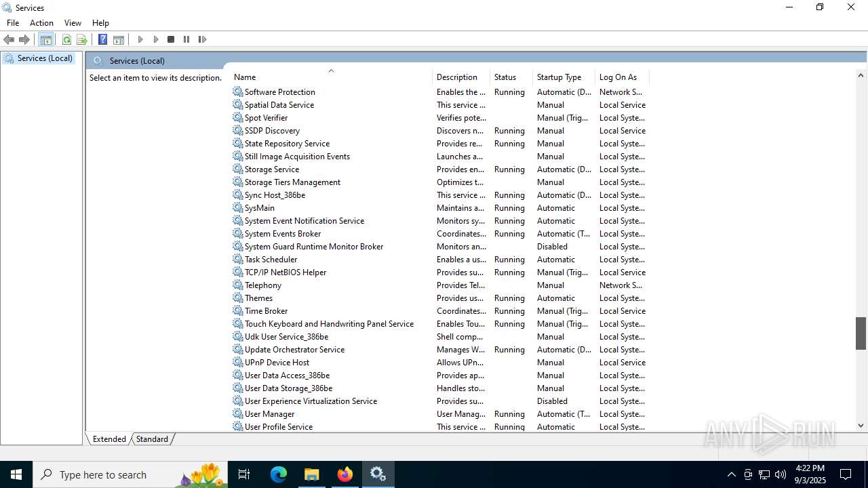The height and width of the screenshot is (488, 868).
Task: Open the Help menu
Action: (x=100, y=23)
